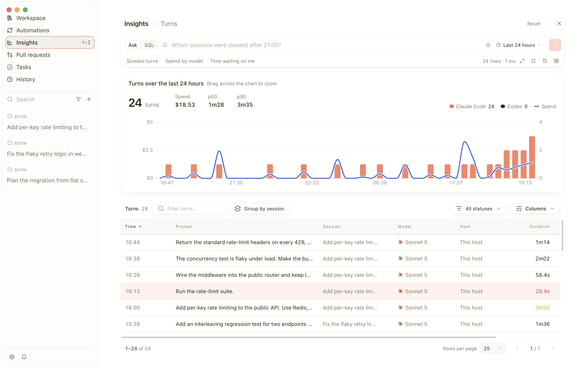Image resolution: width=588 pixels, height=368 pixels.
Task: Go to Pull requests in sidebar
Action: click(50, 55)
